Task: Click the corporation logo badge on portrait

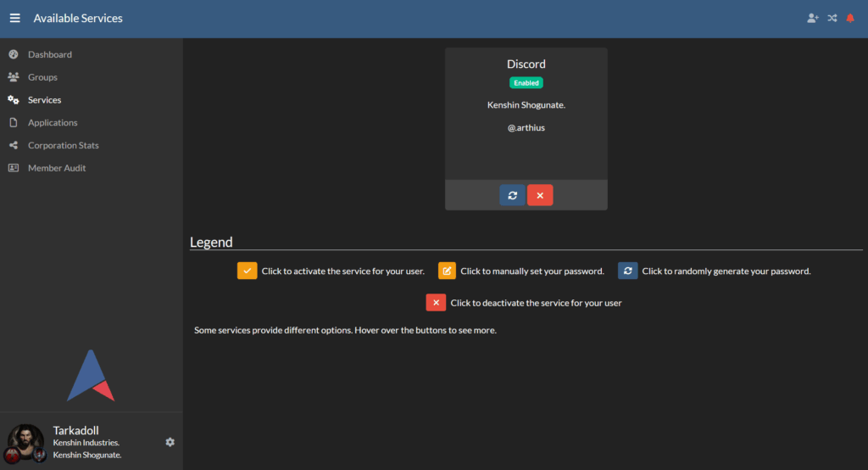Action: tap(11, 456)
